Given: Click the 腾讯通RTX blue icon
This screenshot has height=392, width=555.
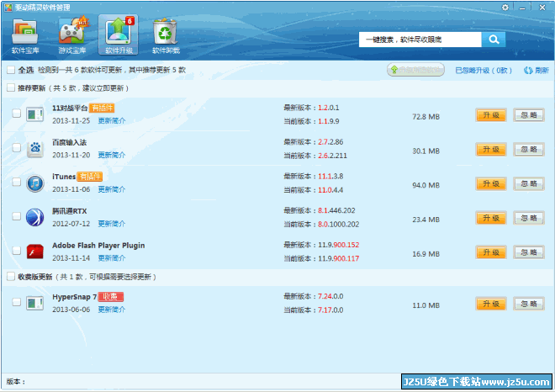Looking at the screenshot, I should (35, 217).
